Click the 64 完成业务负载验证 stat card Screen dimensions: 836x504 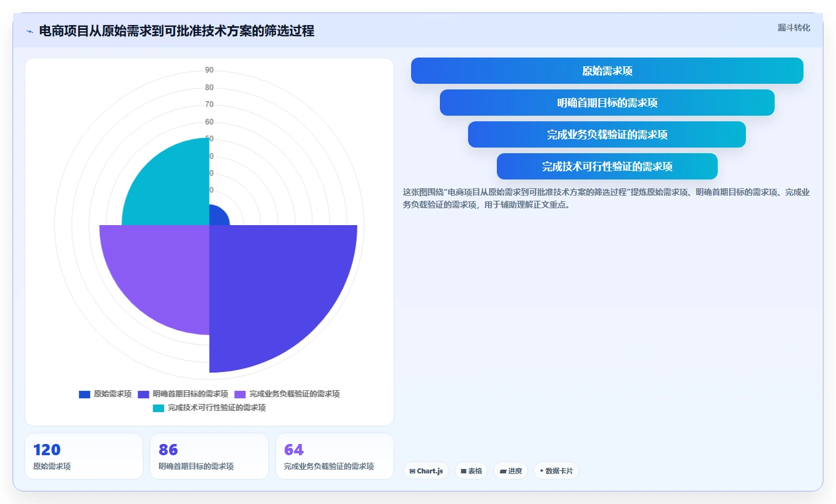pyautogui.click(x=335, y=456)
